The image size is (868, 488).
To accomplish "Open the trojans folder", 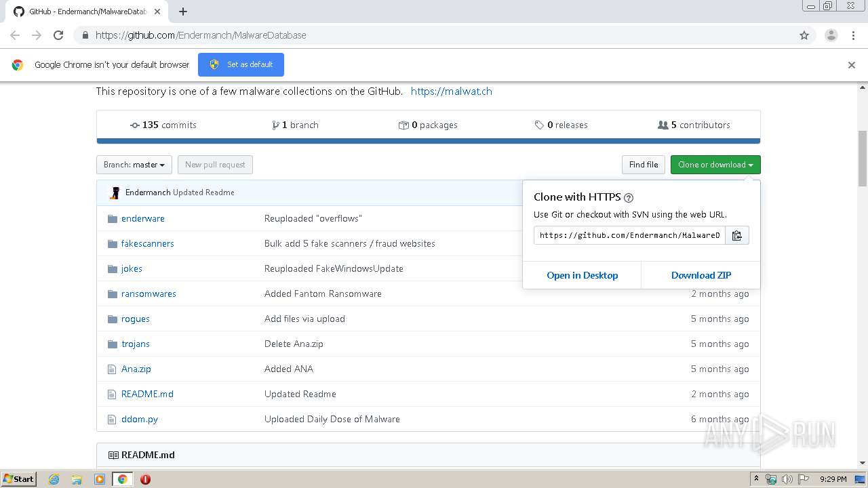I will [x=136, y=344].
